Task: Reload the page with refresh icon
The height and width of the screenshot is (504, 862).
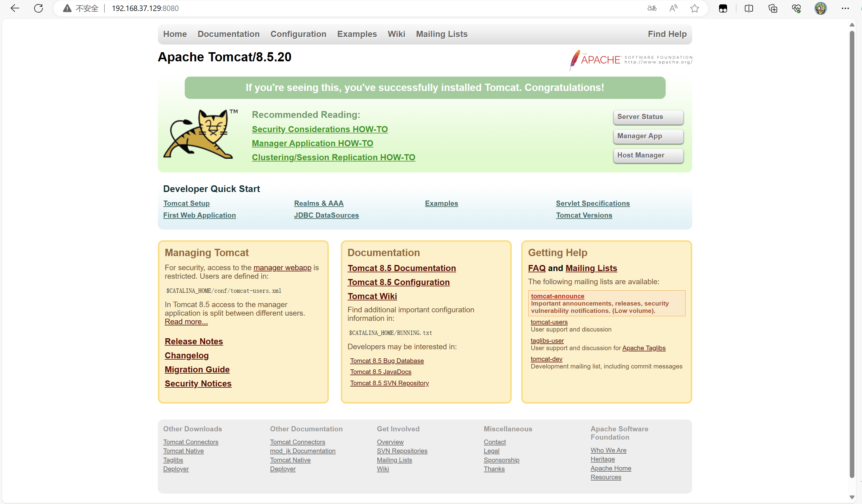Action: pyautogui.click(x=38, y=8)
